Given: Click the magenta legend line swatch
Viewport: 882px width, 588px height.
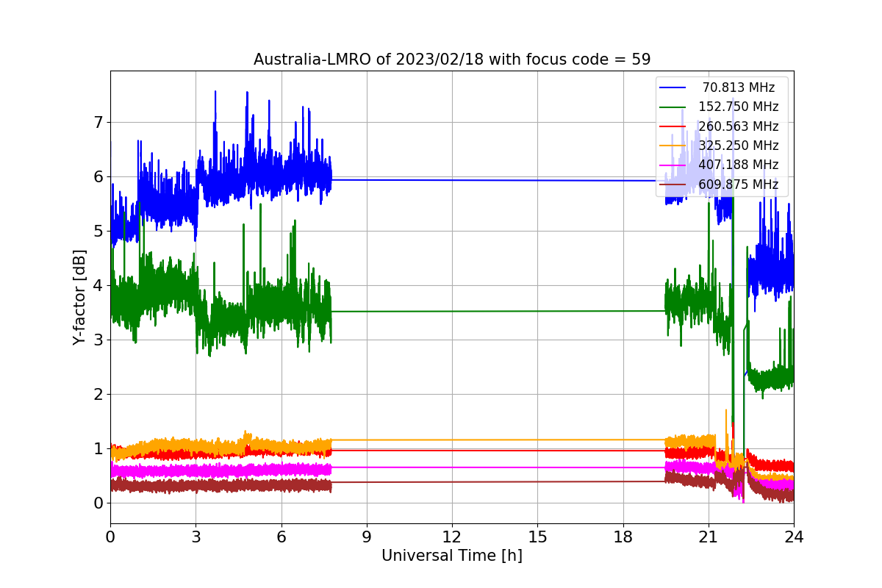Looking at the screenshot, I should [x=673, y=165].
